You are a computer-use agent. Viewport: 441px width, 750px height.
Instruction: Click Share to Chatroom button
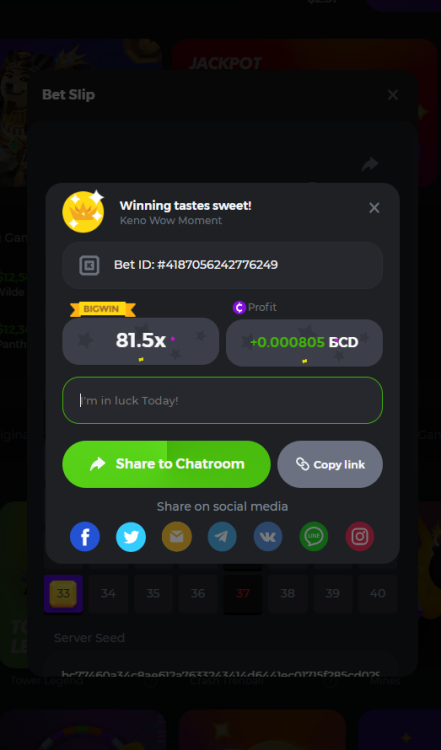click(x=166, y=464)
